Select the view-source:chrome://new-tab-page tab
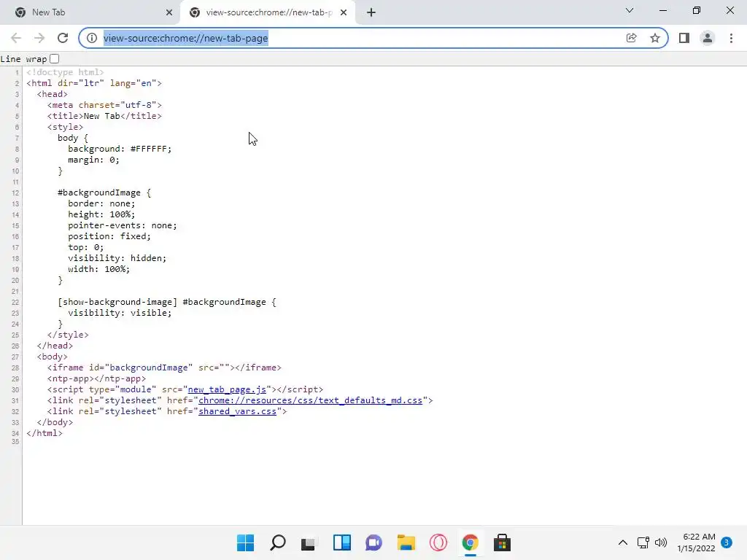Screen dimensions: 747x560 pos(267,13)
